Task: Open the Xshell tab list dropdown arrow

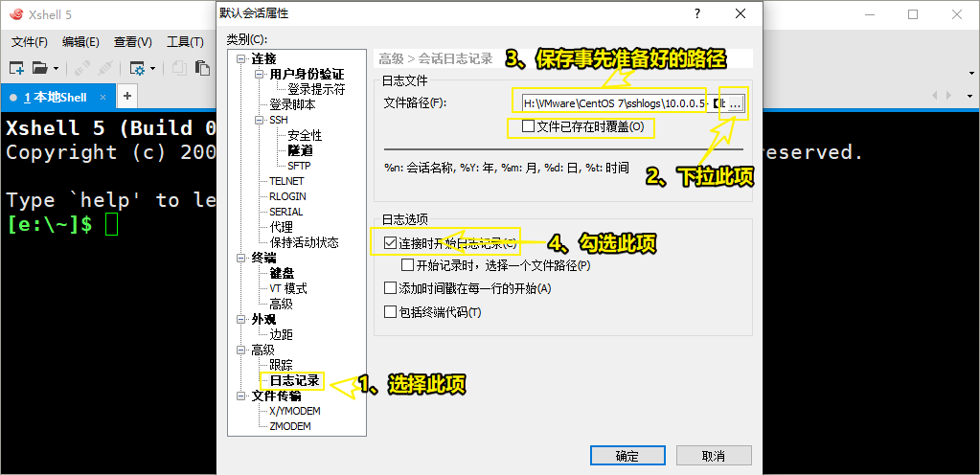Action: tap(970, 97)
